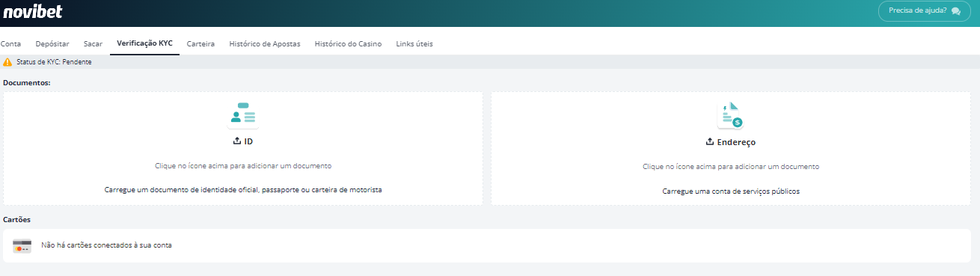Open the Histórico do Casino tab
The width and height of the screenshot is (980, 276).
click(x=348, y=43)
